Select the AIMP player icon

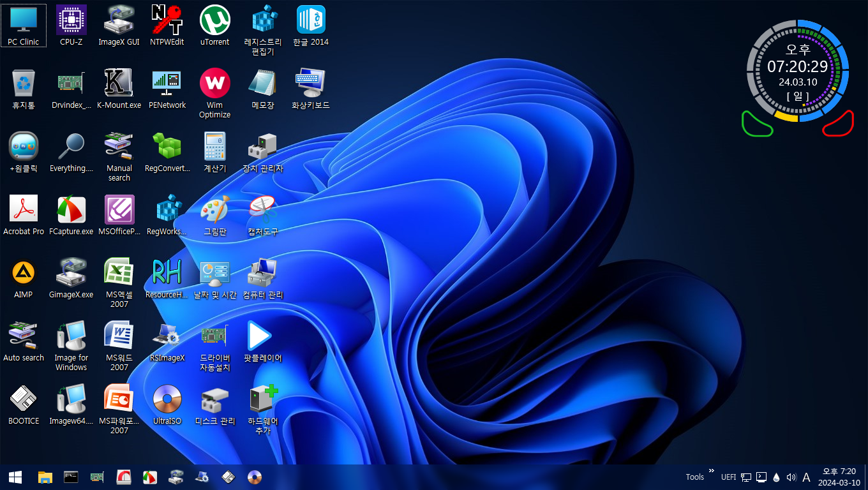pyautogui.click(x=24, y=279)
